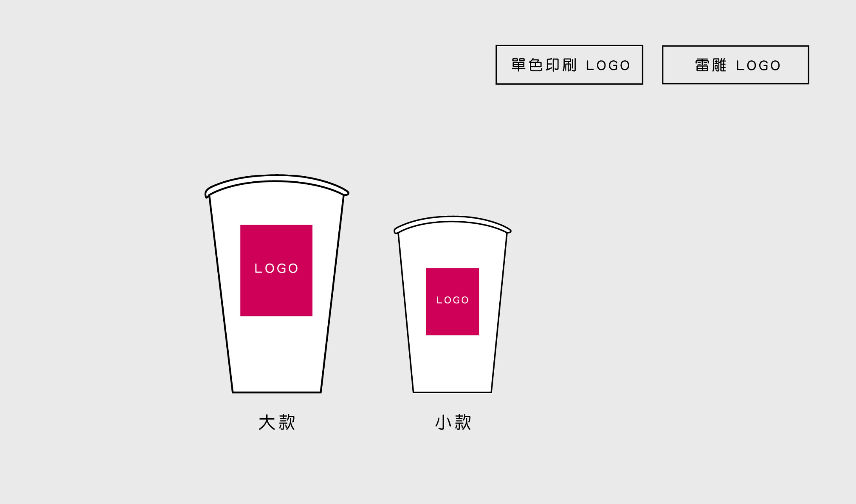856x504 pixels.
Task: Click the 雷雕 characters in second box
Action: tap(711, 65)
